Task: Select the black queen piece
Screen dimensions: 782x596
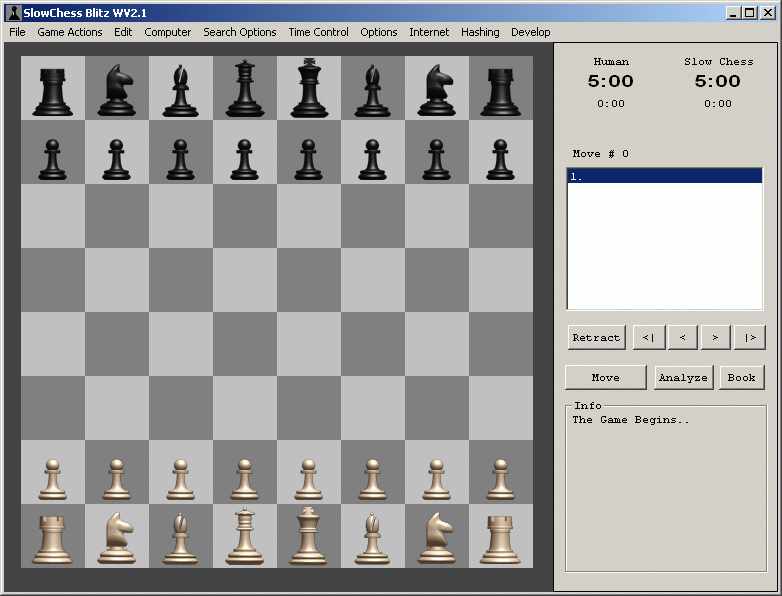Action: tap(244, 88)
